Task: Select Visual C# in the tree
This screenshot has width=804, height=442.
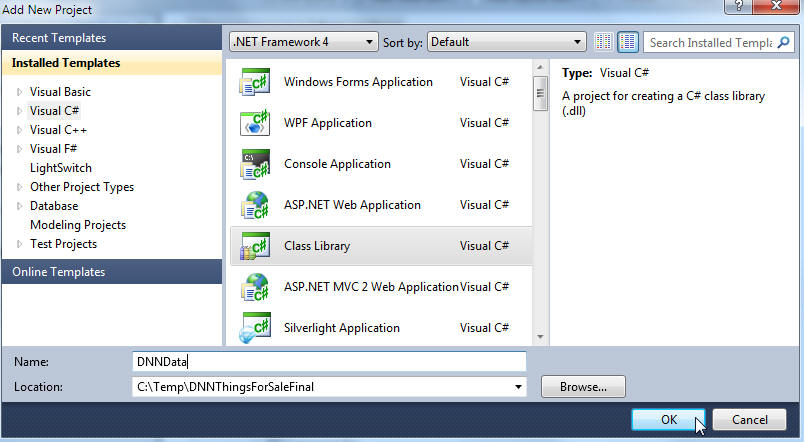Action: tap(54, 111)
